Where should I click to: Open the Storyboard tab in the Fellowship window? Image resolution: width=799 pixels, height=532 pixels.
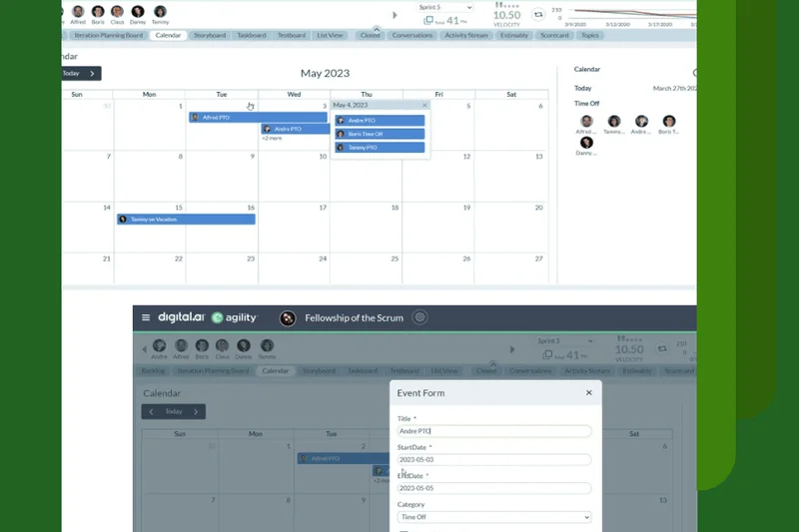[319, 371]
